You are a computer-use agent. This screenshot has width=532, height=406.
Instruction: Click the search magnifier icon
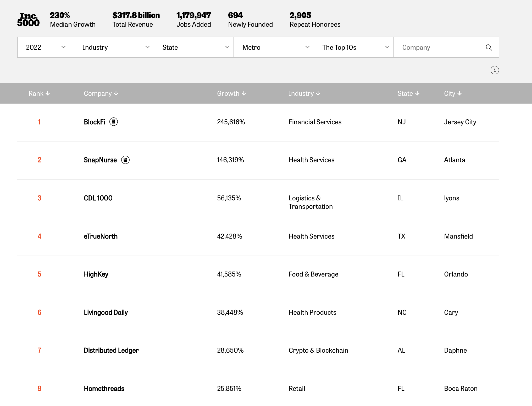489,47
